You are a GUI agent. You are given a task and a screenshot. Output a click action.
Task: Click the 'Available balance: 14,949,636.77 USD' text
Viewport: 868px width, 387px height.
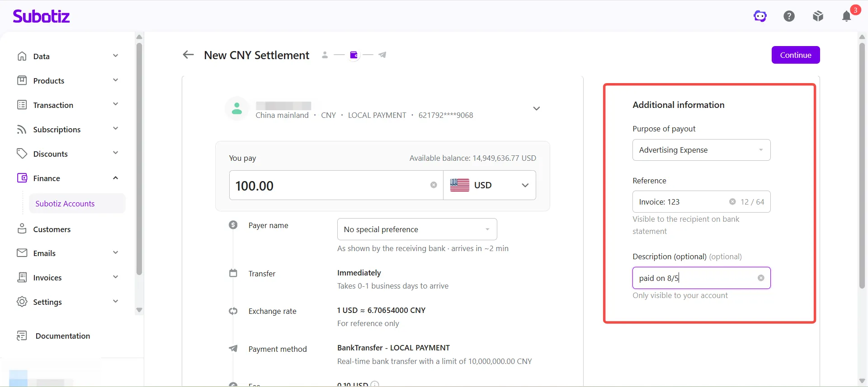click(473, 158)
